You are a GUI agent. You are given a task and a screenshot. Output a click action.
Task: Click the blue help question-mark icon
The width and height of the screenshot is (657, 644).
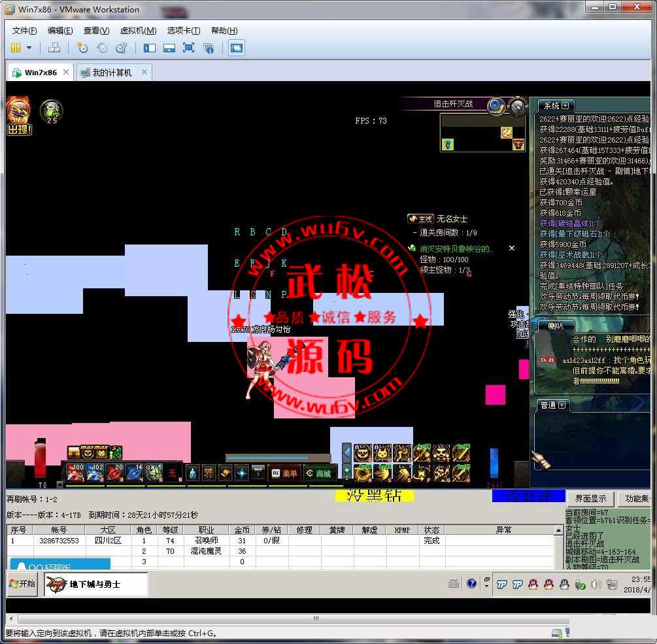tap(471, 584)
